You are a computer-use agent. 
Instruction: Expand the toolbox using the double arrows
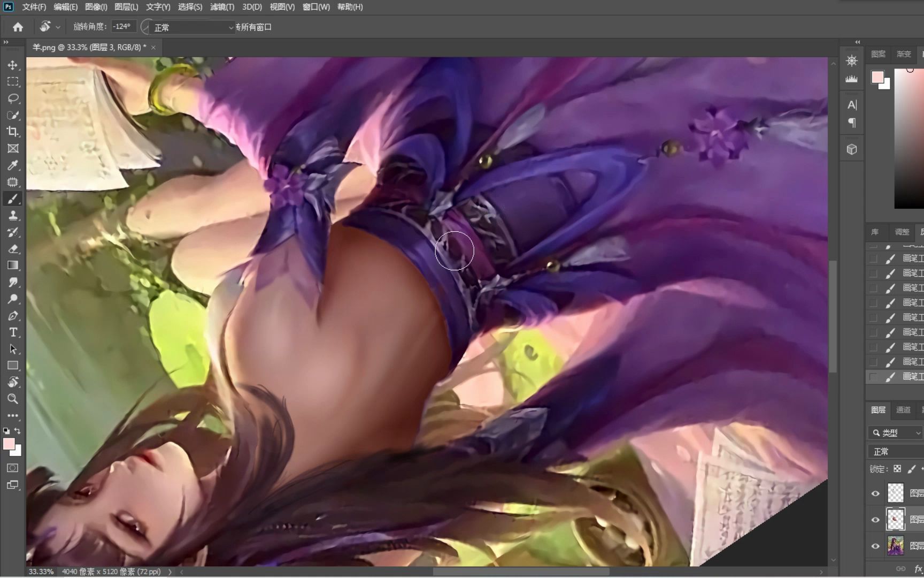[x=6, y=42]
